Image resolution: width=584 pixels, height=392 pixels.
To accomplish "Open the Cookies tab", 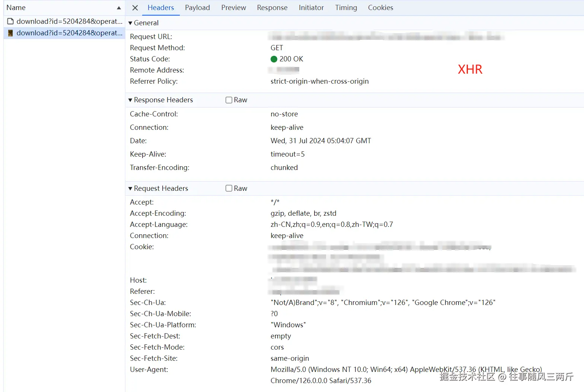I will point(380,8).
